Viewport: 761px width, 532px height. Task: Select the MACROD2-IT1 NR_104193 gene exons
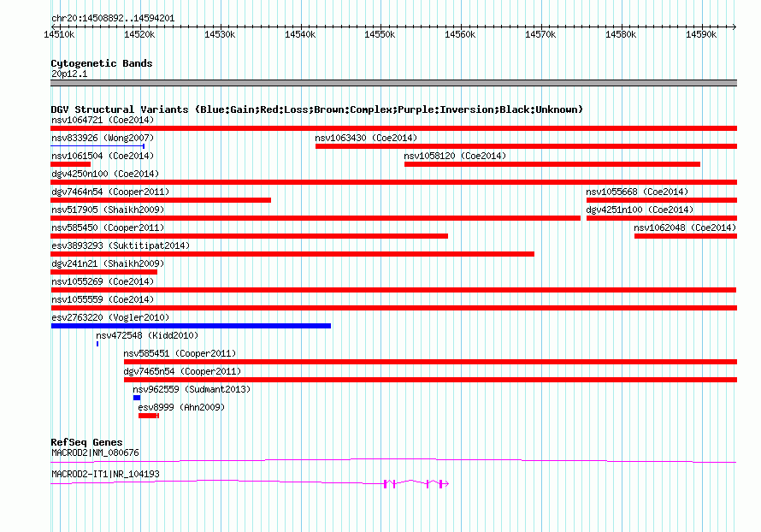pos(415,484)
